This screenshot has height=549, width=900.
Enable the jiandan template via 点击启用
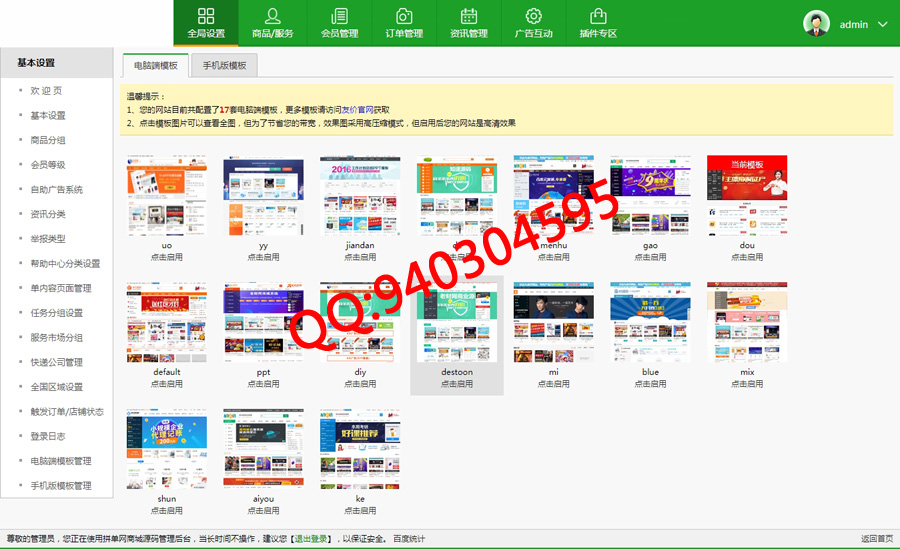pos(360,257)
